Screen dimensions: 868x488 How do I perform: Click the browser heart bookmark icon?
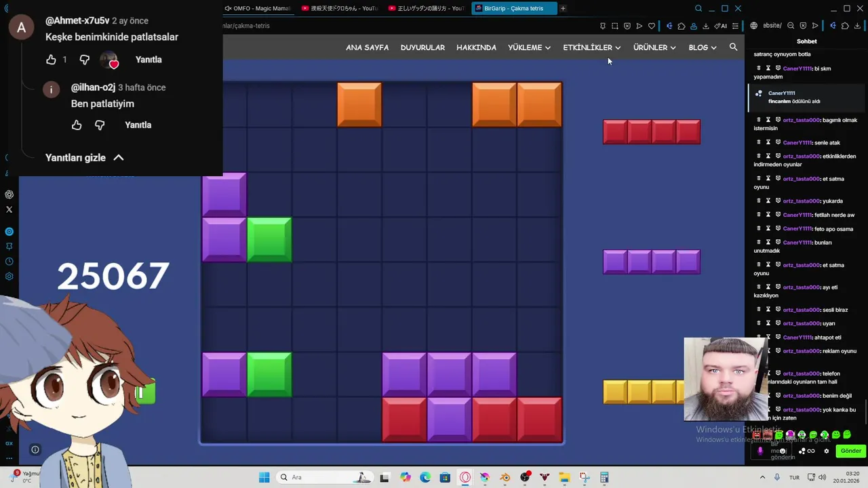click(652, 26)
